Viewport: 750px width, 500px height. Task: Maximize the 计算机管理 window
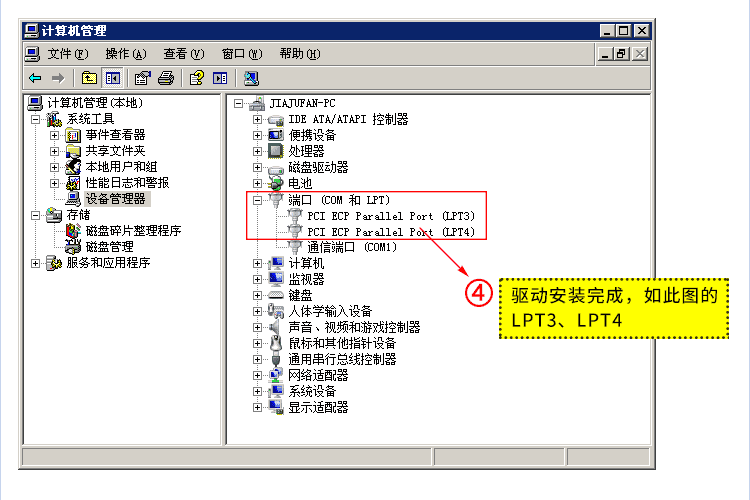pos(623,31)
